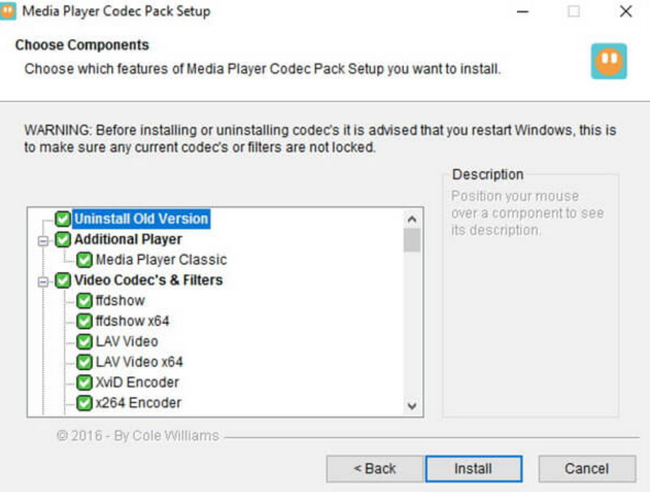The width and height of the screenshot is (650, 492).
Task: Toggle the Additional Player checkbox
Action: click(x=63, y=240)
